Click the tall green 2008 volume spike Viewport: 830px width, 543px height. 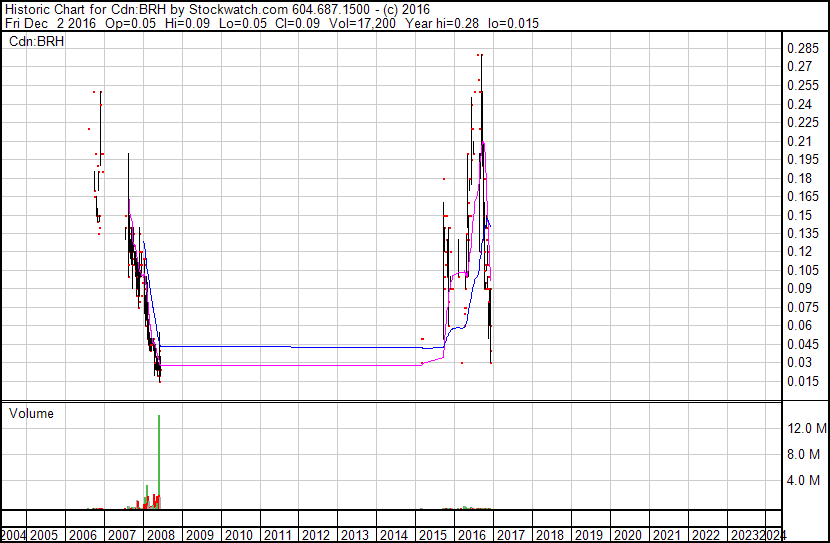point(159,460)
